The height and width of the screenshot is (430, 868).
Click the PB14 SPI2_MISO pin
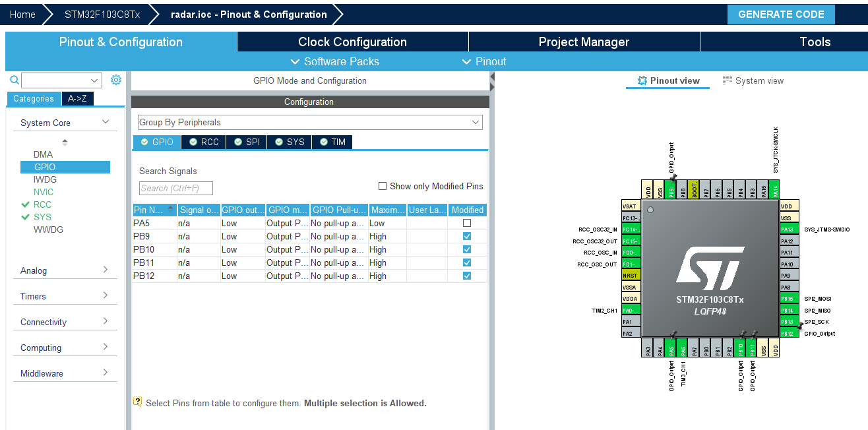(x=790, y=311)
